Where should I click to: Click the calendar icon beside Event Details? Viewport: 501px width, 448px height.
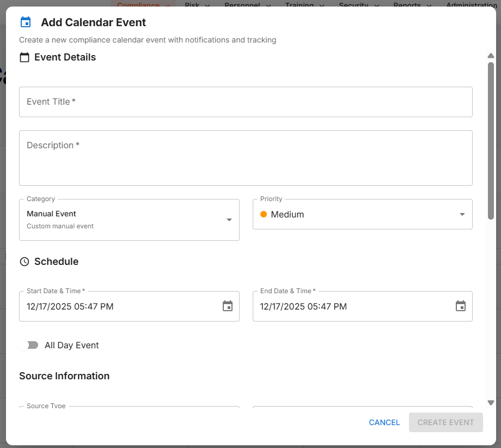(25, 57)
